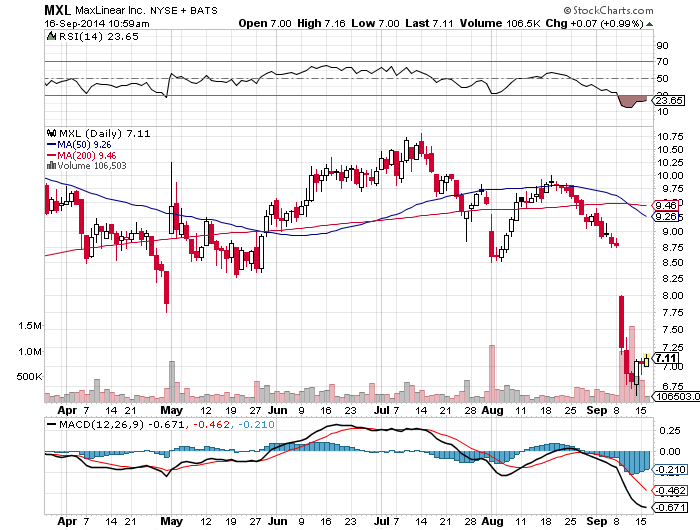This screenshot has height=530, width=700.
Task: Click the -0.671 MACD line value tag
Action: click(670, 508)
